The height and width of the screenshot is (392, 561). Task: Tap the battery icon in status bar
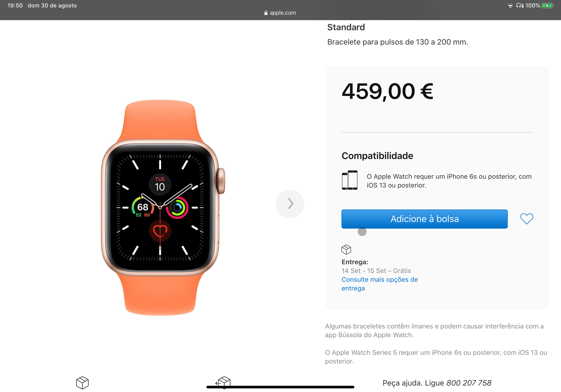point(547,6)
